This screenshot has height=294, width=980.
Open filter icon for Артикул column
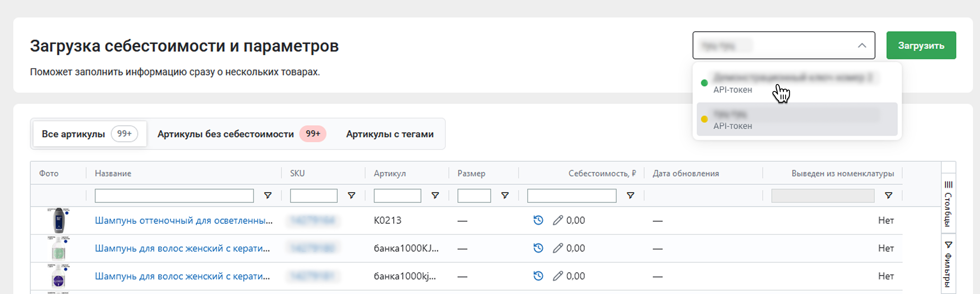pyautogui.click(x=435, y=196)
